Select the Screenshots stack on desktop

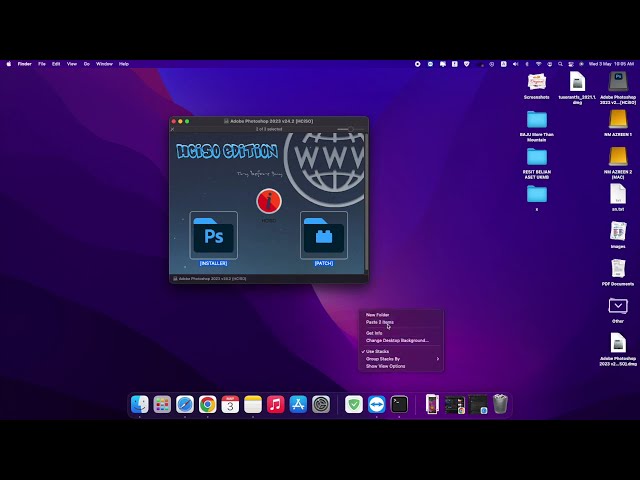537,82
